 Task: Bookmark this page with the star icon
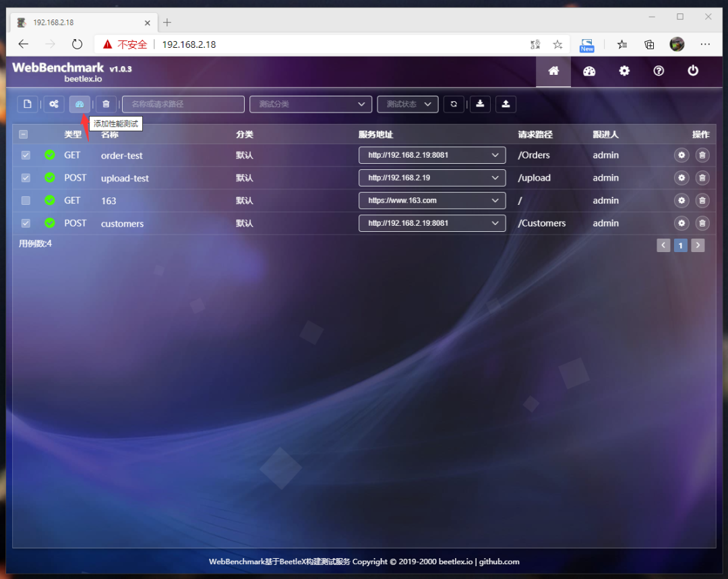557,44
